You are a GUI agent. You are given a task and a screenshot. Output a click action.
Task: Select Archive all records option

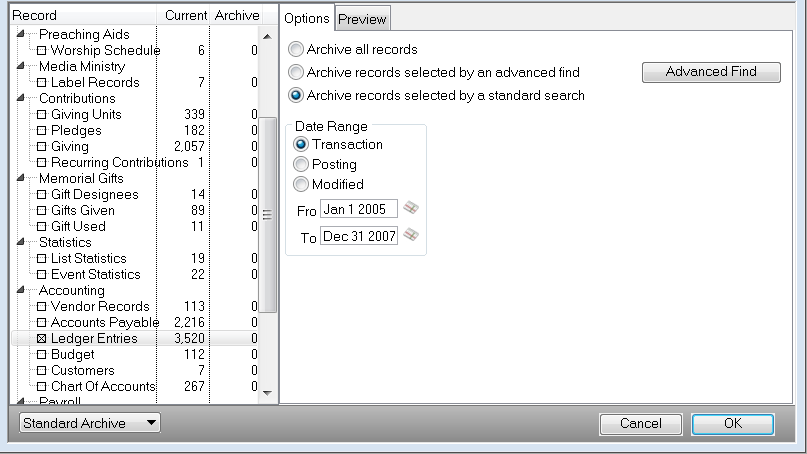coord(296,49)
